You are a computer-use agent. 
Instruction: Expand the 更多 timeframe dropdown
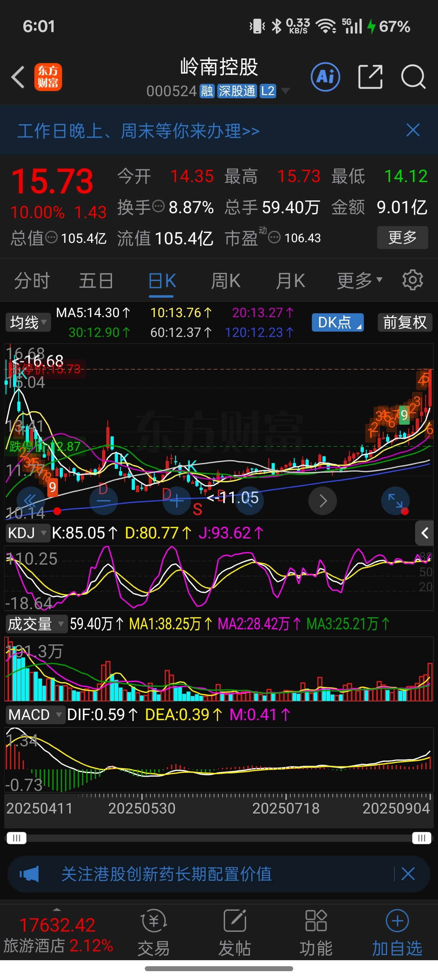point(360,281)
